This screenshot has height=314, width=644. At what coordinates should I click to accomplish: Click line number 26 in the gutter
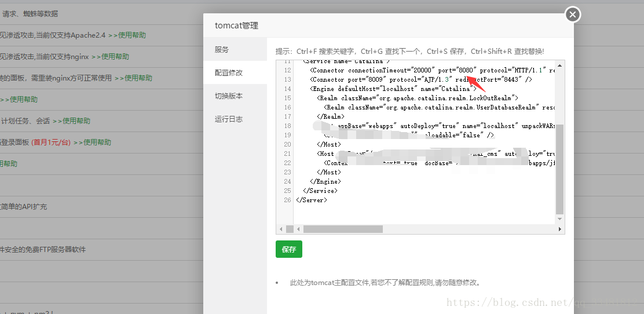click(x=287, y=200)
